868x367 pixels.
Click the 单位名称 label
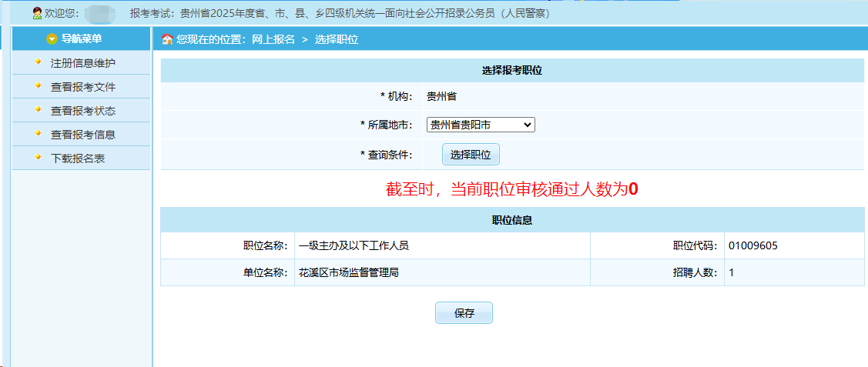[265, 272]
